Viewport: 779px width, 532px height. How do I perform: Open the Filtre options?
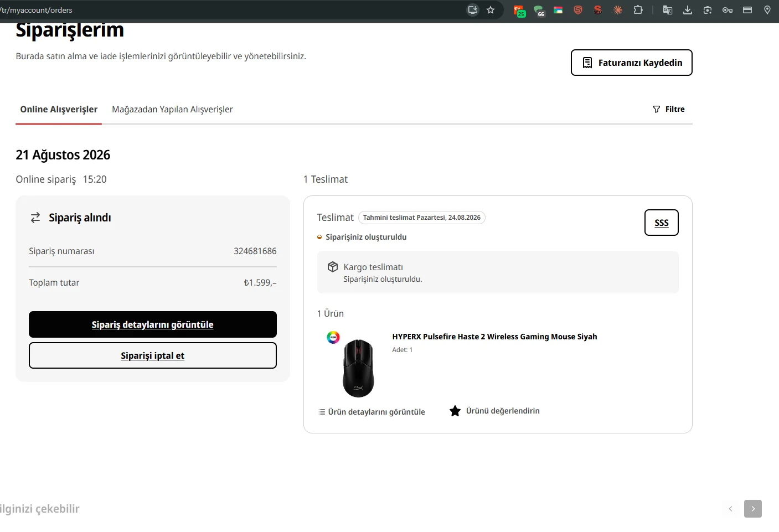[x=669, y=109]
